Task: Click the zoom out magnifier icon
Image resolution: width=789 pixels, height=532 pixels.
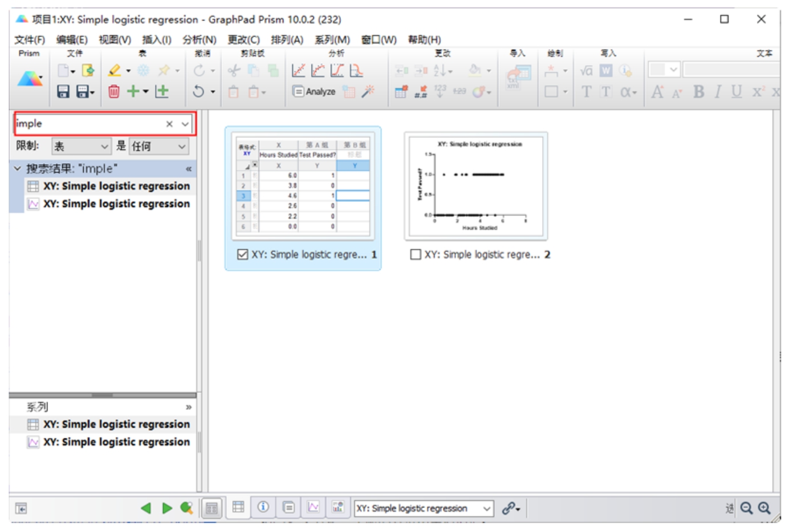Action: coord(746,507)
